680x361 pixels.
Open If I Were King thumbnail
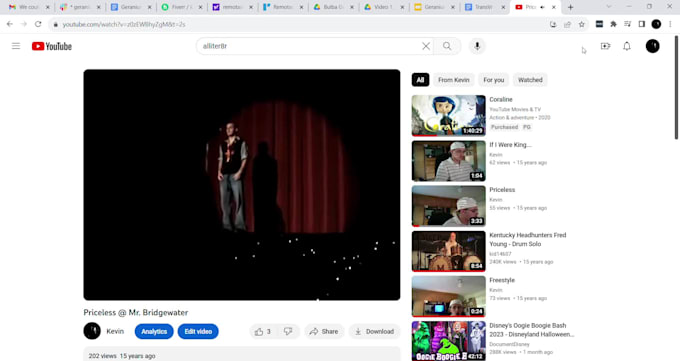448,161
